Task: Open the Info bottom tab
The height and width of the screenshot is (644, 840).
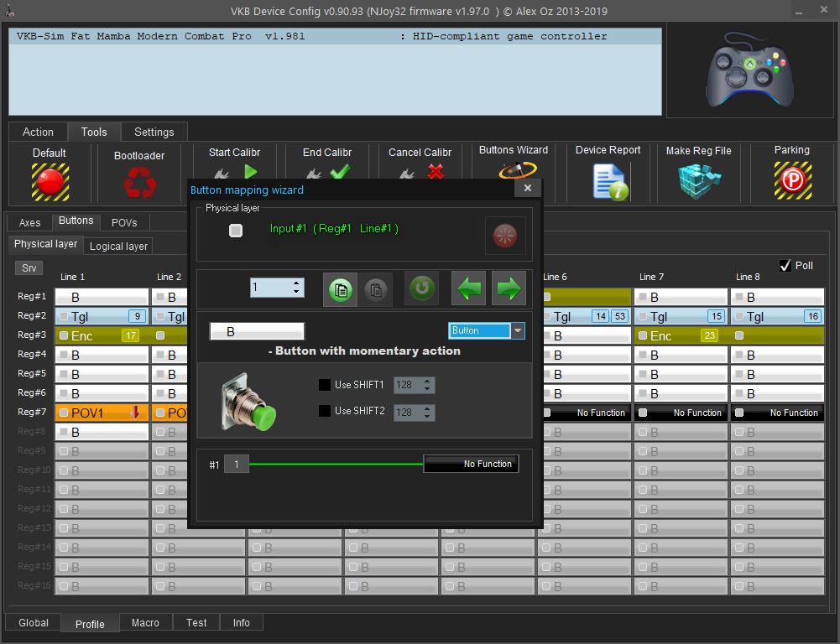Action: [241, 622]
